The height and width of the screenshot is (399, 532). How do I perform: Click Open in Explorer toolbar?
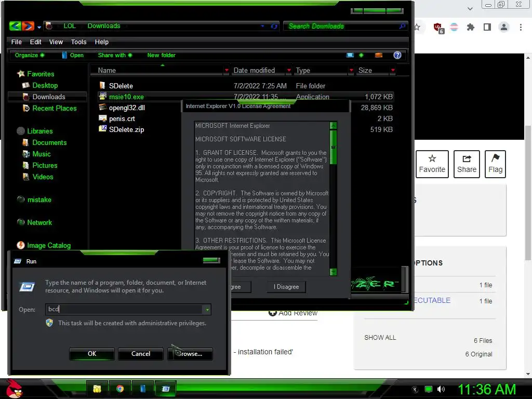point(73,55)
